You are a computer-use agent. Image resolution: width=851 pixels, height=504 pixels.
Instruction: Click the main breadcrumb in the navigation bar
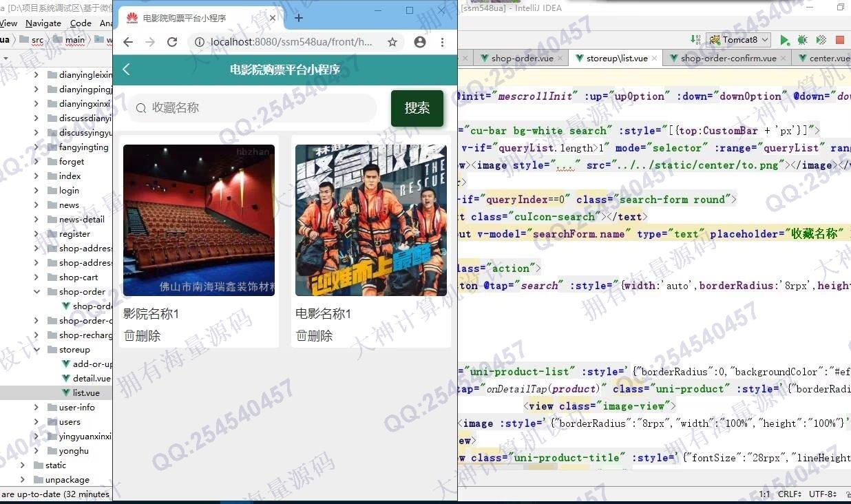tap(74, 40)
